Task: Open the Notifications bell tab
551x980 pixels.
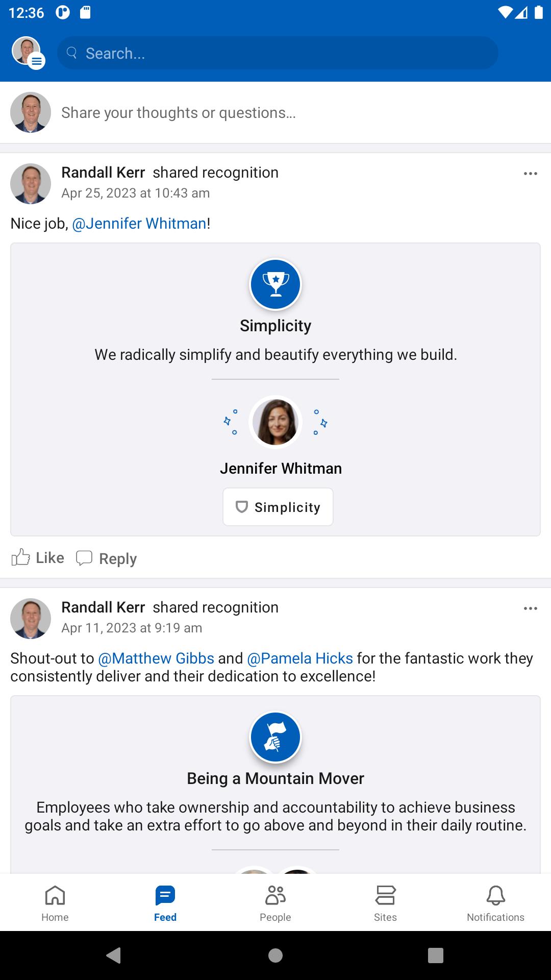Action: (x=495, y=903)
